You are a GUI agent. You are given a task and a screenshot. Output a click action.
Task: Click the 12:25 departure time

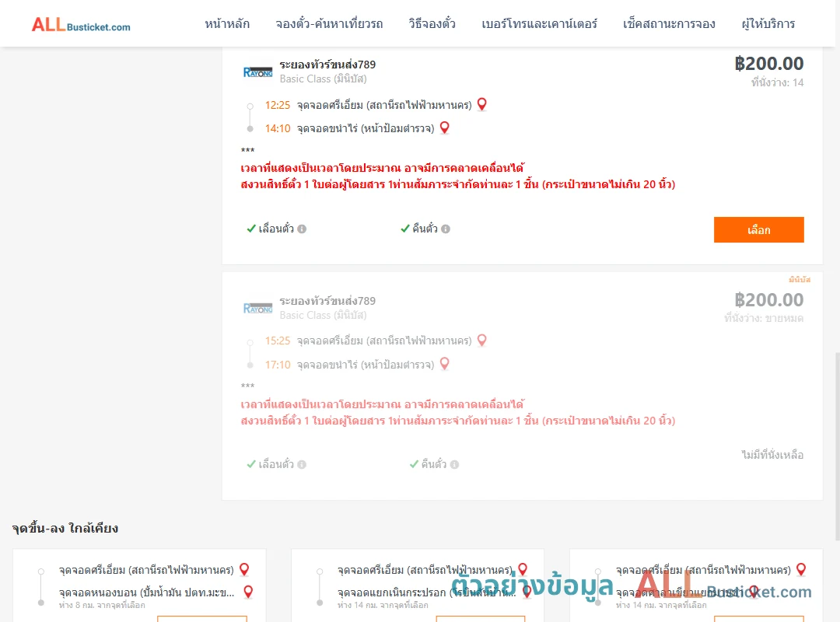click(278, 105)
